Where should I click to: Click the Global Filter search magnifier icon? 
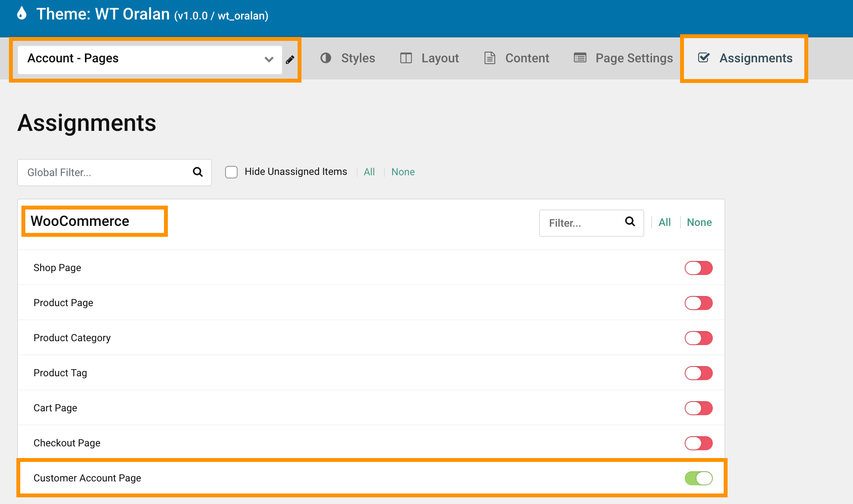[198, 172]
